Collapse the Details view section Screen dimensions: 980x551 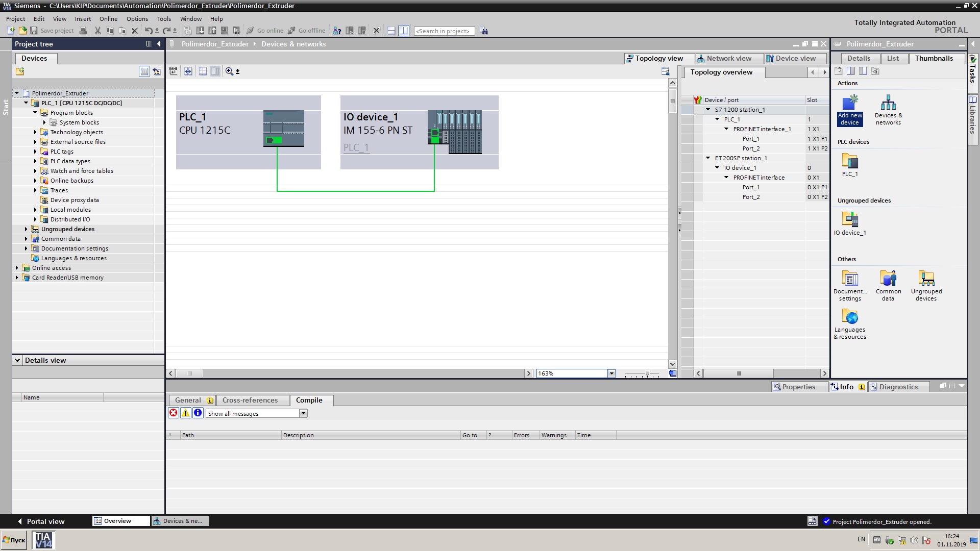17,360
